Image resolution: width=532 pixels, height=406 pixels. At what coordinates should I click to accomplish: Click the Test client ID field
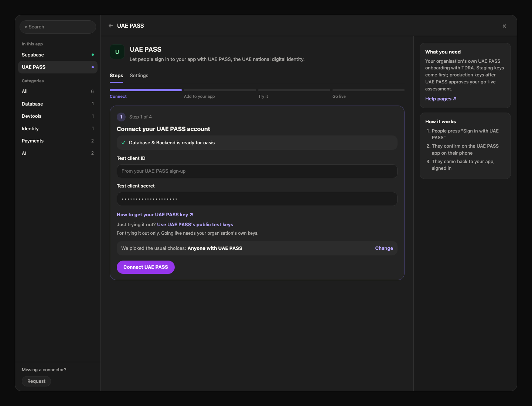point(257,171)
